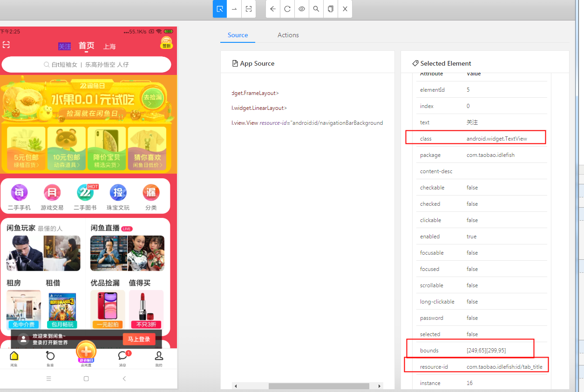The image size is (584, 392).
Task: Tap the 游戏交易 category icon
Action: click(x=52, y=192)
